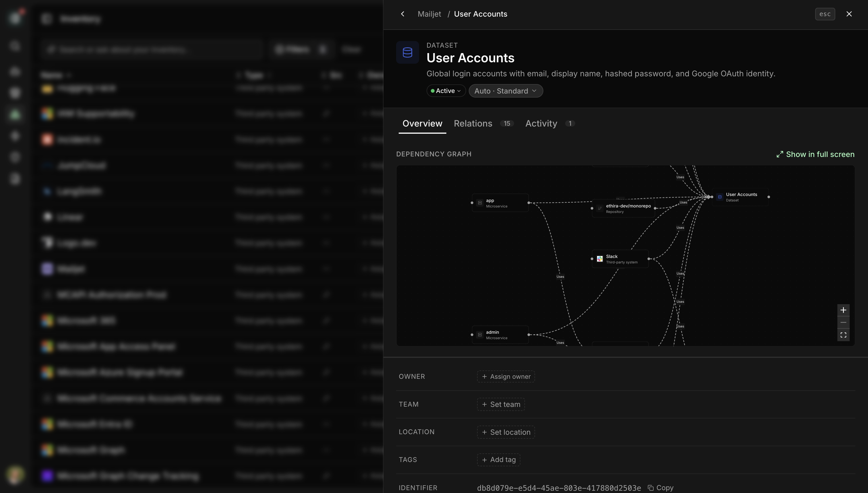Click the user avatar in the sidebar
Viewport: 868px width, 493px height.
(15, 474)
